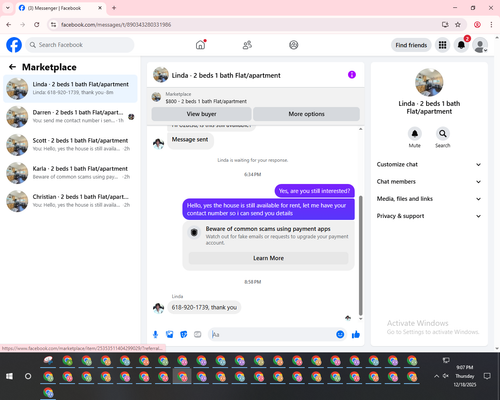Choose a GIF icon
The height and width of the screenshot is (400, 500).
(x=198, y=334)
